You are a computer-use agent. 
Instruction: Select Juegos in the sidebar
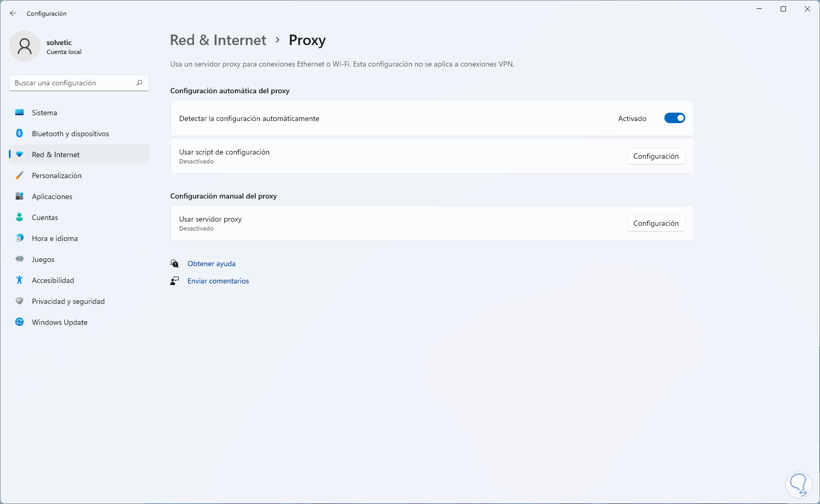(43, 259)
